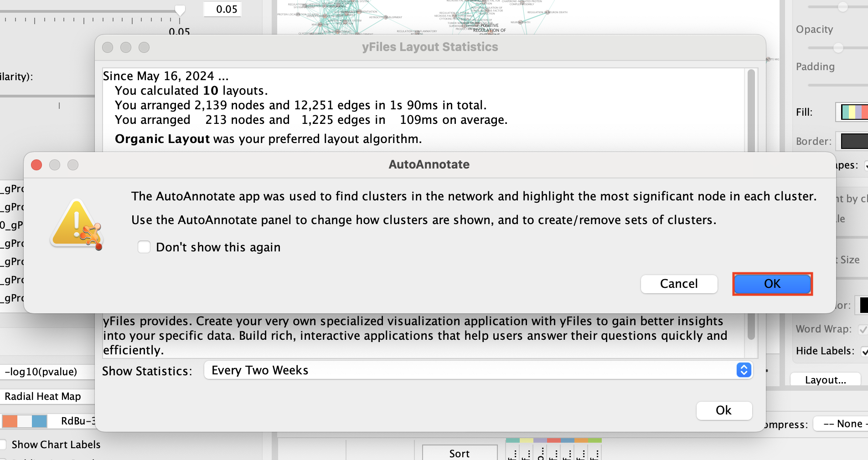Open the Radial Heat Map chart dropdown
This screenshot has height=460, width=868.
[x=46, y=396]
